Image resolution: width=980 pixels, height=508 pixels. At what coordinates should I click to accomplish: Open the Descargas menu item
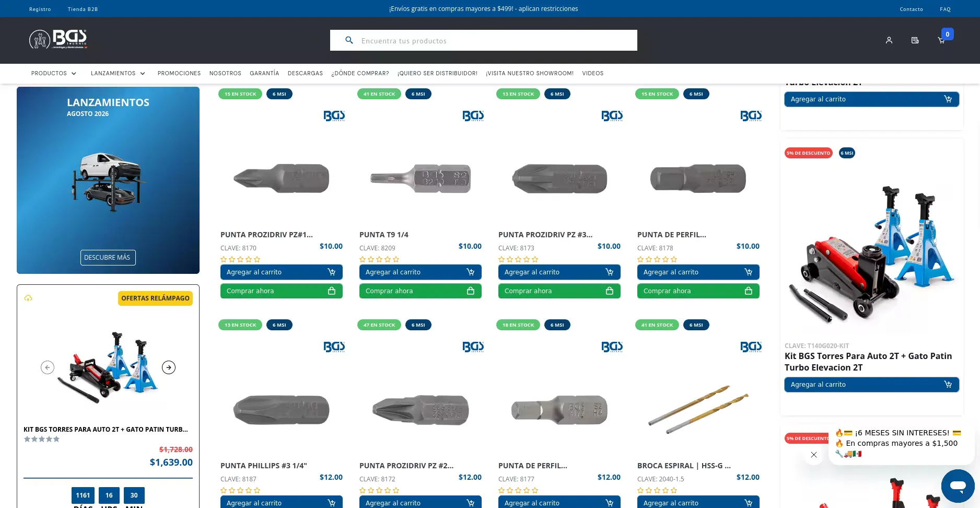click(305, 73)
